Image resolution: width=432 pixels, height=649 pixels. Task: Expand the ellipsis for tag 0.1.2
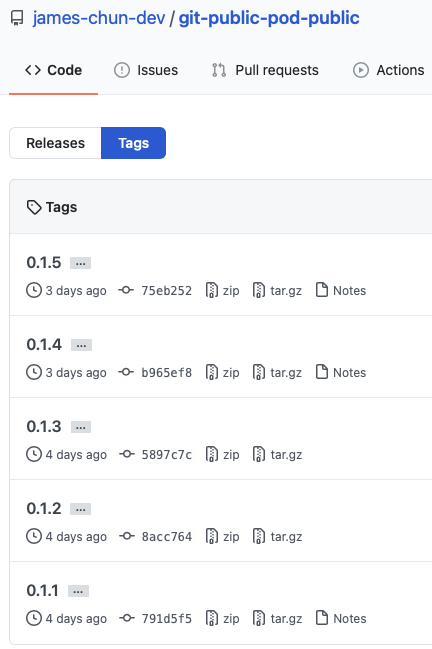[x=80, y=509]
